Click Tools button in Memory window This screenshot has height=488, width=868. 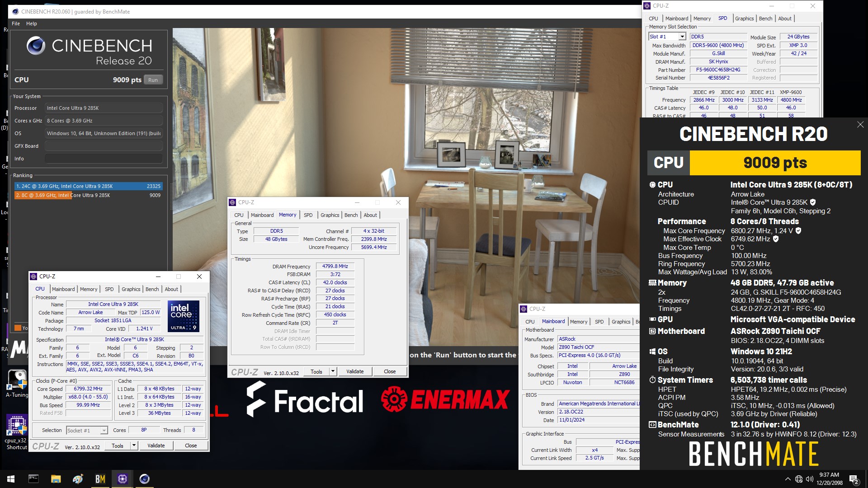(316, 371)
